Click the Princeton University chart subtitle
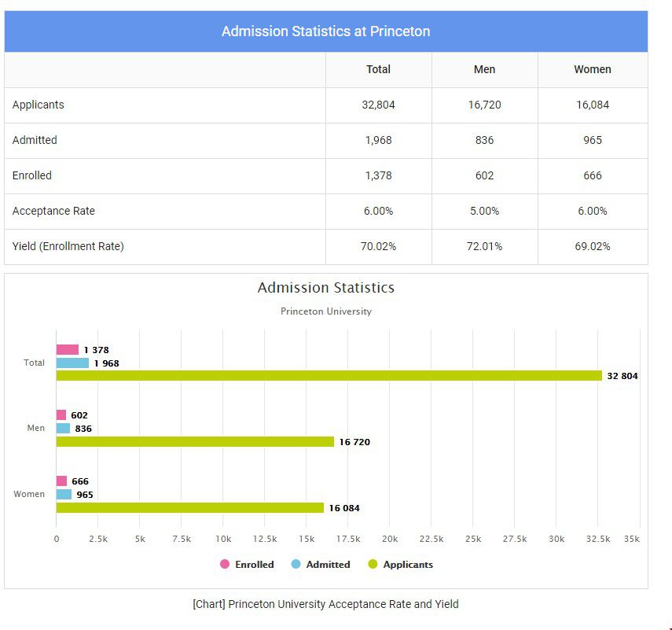 (325, 311)
